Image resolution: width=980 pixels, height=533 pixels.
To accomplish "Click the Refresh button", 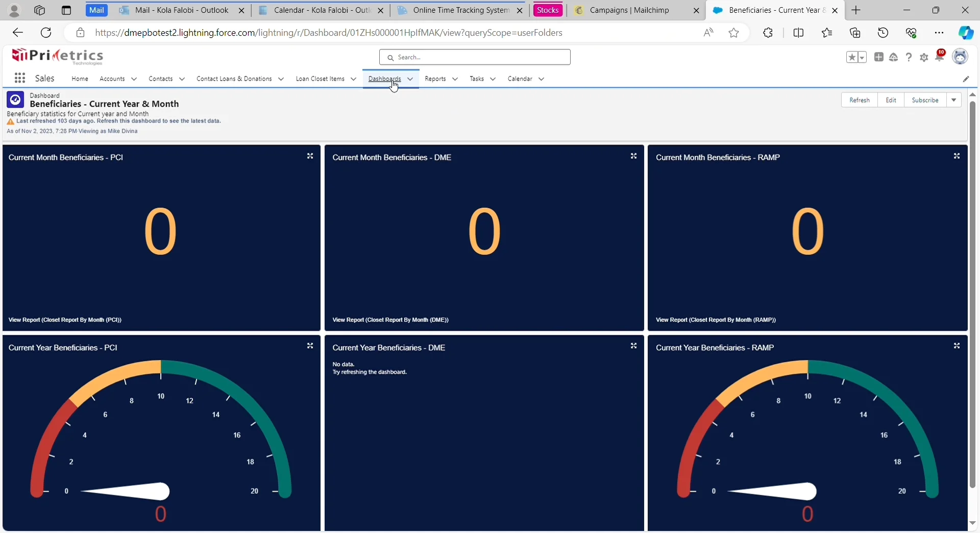I will click(860, 100).
